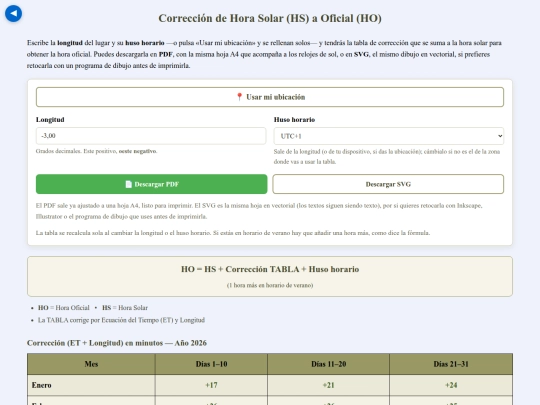Screen dimensions: 540x405
Task: Click the Enero row label
Action: [x=42, y=385]
